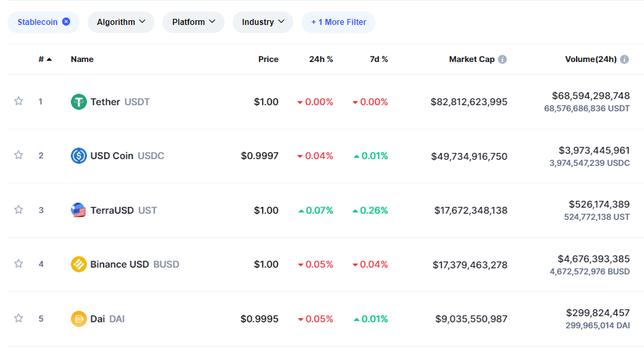Open TerraUSD volume $526,174,389
The image size is (644, 362).
pyautogui.click(x=599, y=204)
